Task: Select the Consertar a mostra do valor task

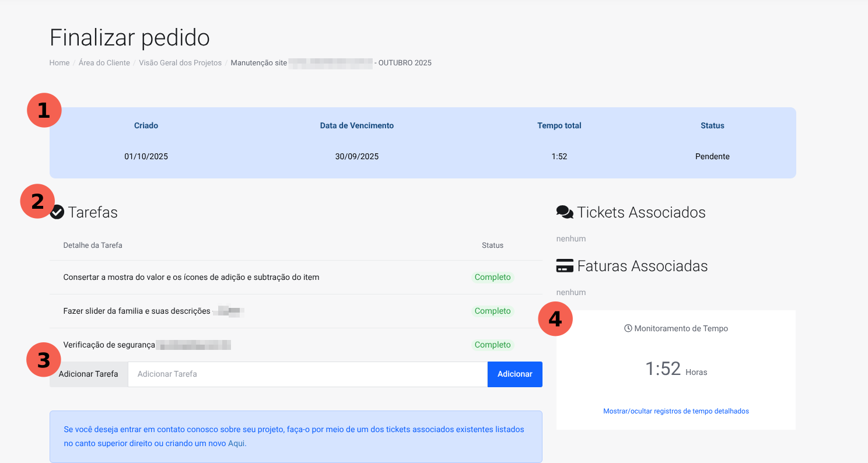Action: tap(191, 278)
